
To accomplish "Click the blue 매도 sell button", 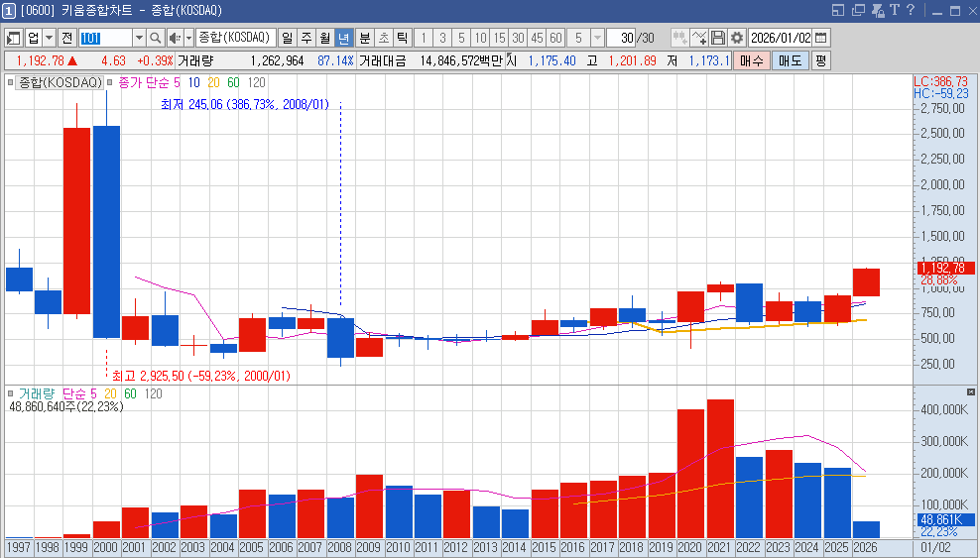I will coord(790,60).
